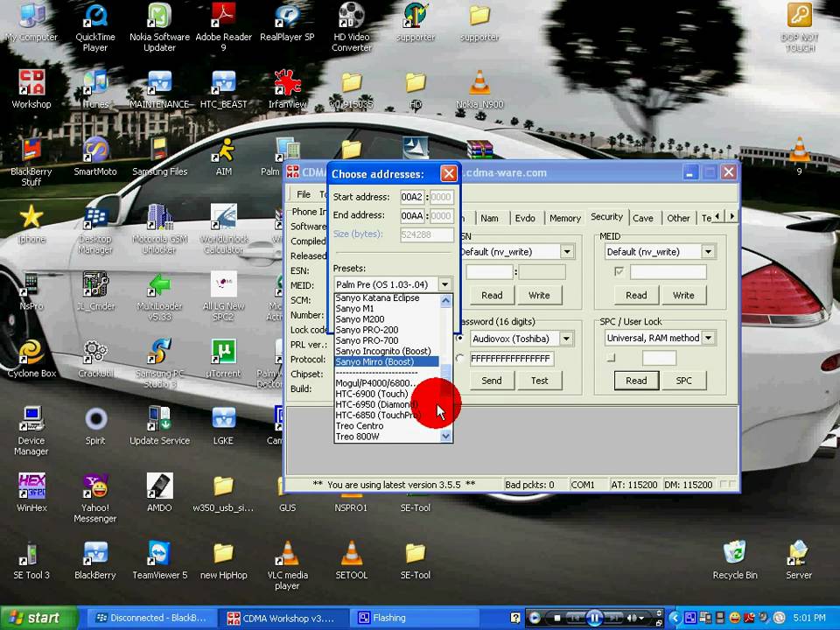
Task: Stop playback in taskbar media player
Action: click(557, 619)
